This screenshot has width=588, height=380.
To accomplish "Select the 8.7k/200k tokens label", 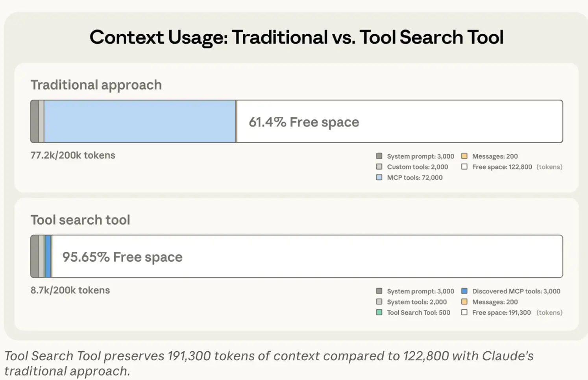I will click(70, 290).
